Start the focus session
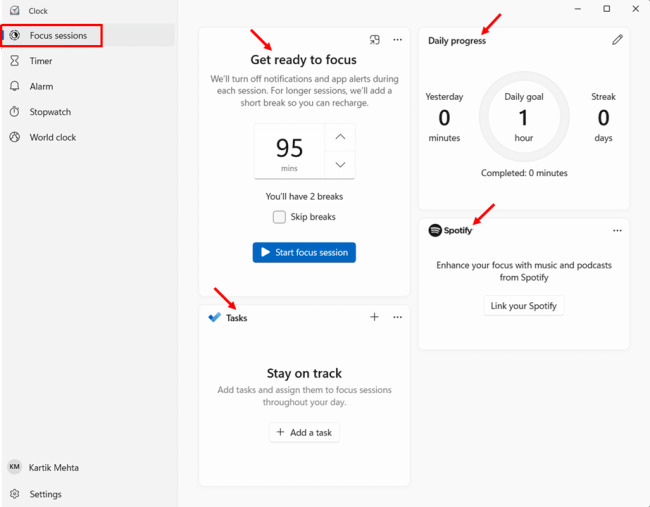Viewport: 650px width, 507px height. pyautogui.click(x=304, y=252)
